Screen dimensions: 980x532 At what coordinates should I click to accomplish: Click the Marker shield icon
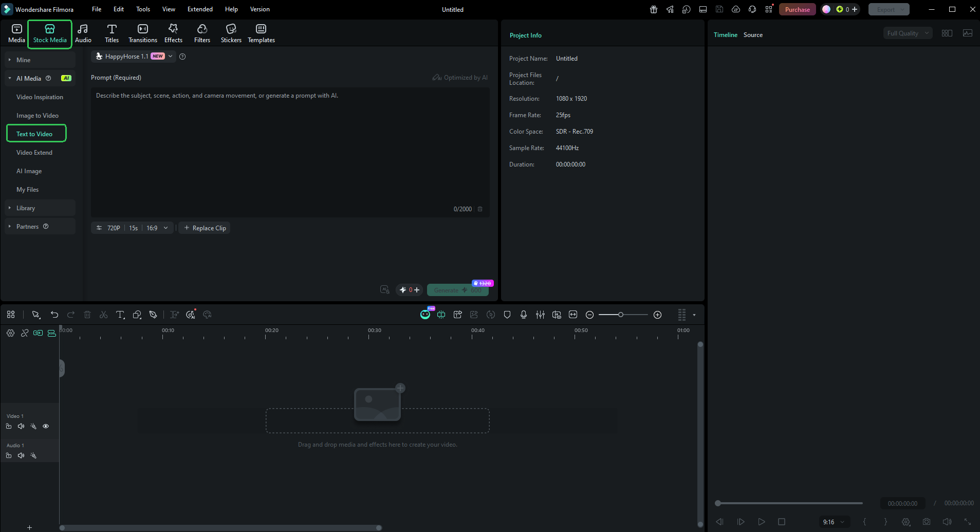(507, 315)
